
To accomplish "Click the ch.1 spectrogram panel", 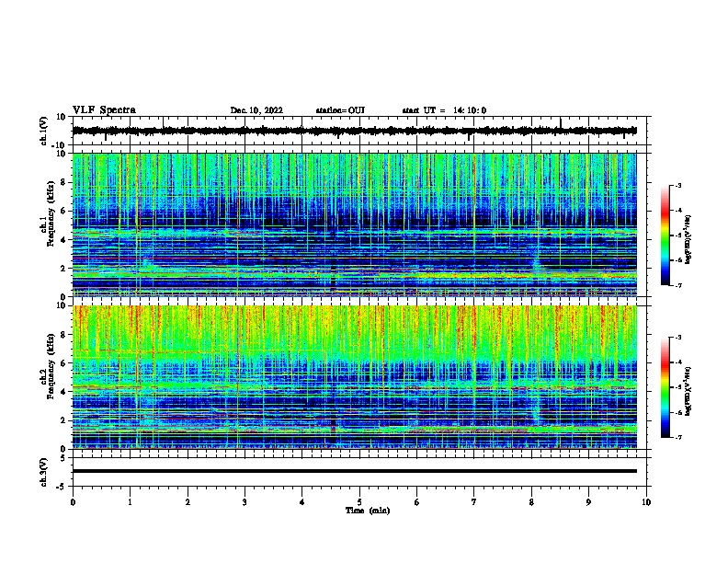I will pos(354,224).
